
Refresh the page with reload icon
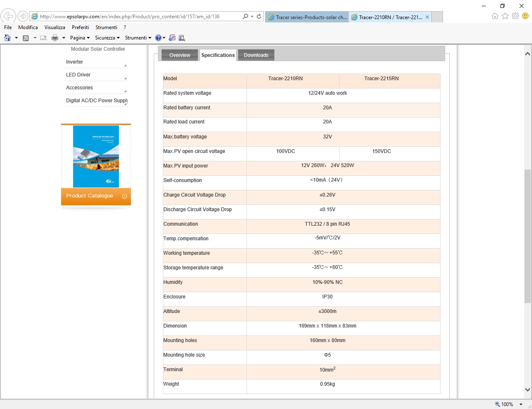pyautogui.click(x=259, y=16)
